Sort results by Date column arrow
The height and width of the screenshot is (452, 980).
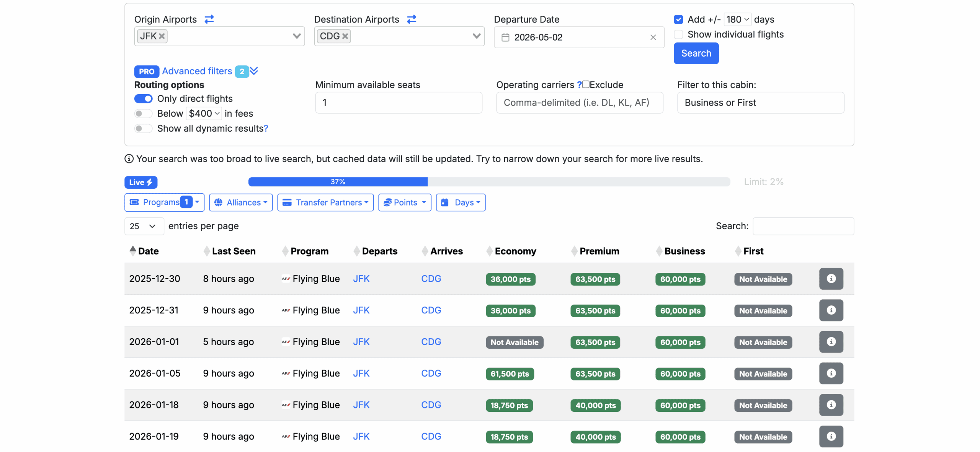click(x=133, y=251)
